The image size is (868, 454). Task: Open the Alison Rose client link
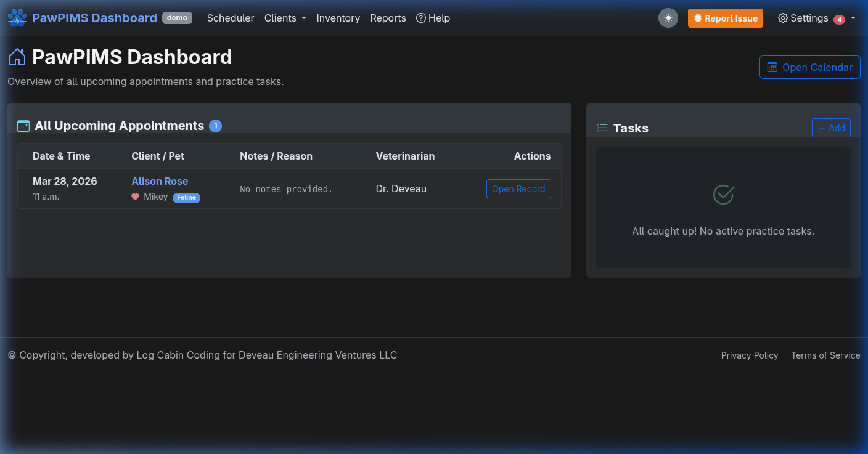(x=160, y=181)
